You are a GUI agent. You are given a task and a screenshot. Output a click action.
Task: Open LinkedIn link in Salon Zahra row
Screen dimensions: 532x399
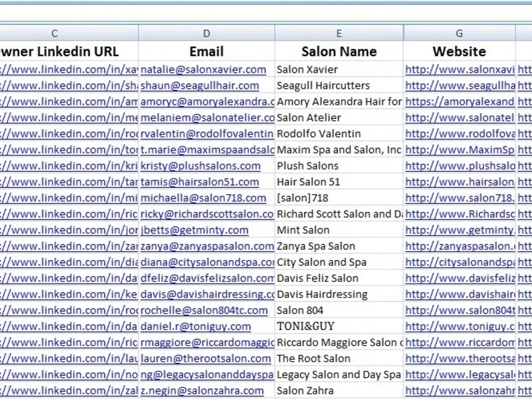[x=69, y=390]
